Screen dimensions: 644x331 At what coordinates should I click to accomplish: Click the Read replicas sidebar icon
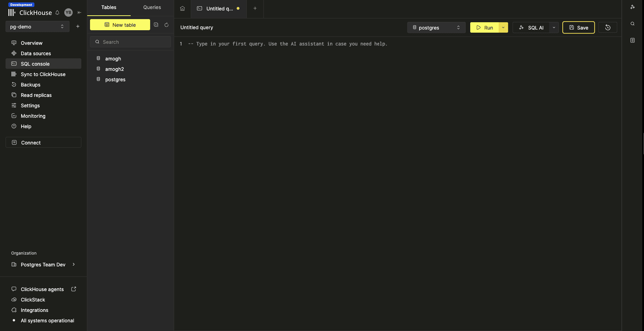[14, 95]
